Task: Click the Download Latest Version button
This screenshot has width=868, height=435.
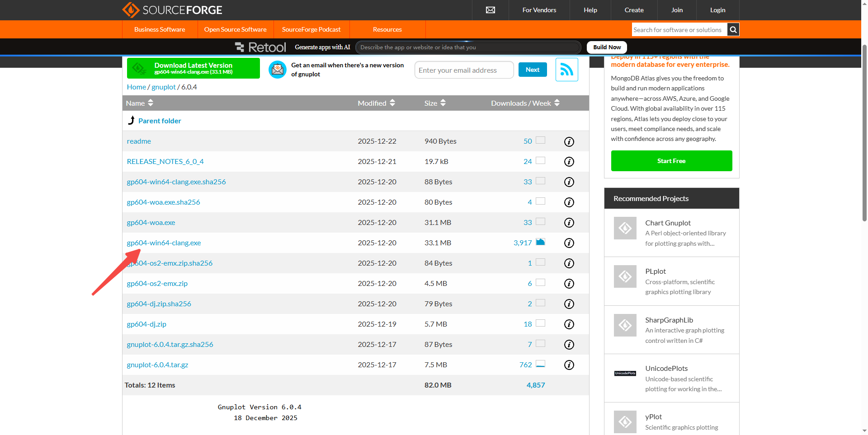Action: (193, 68)
